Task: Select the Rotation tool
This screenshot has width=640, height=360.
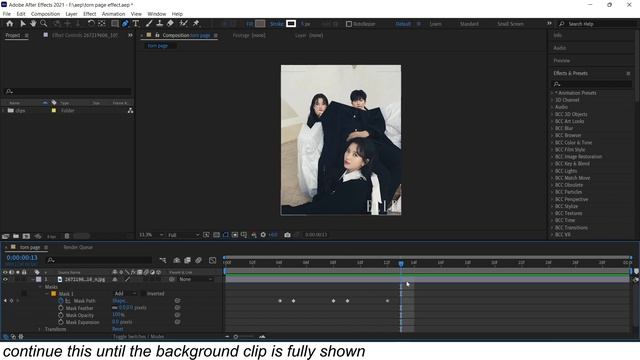Action: tap(91, 24)
